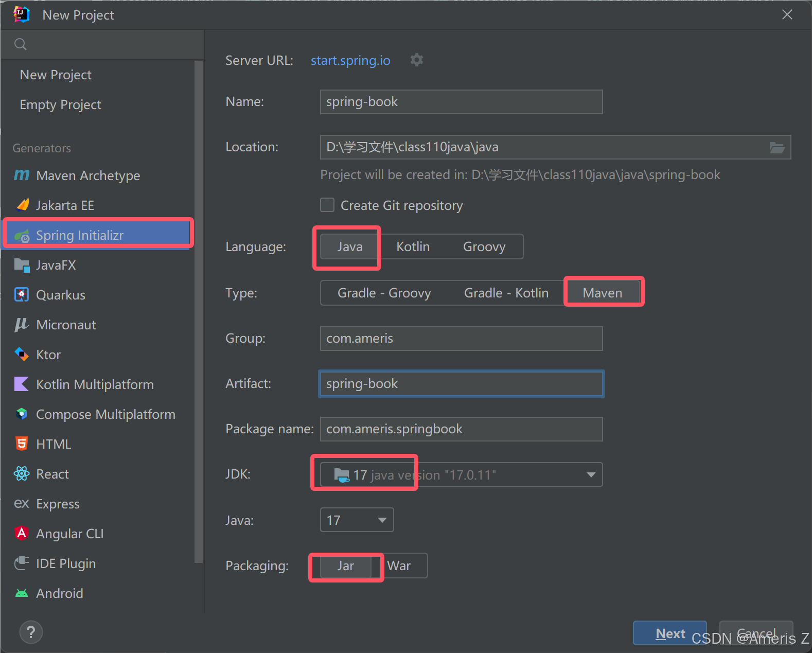
Task: Select IDE Plugin generator entry
Action: 98,564
